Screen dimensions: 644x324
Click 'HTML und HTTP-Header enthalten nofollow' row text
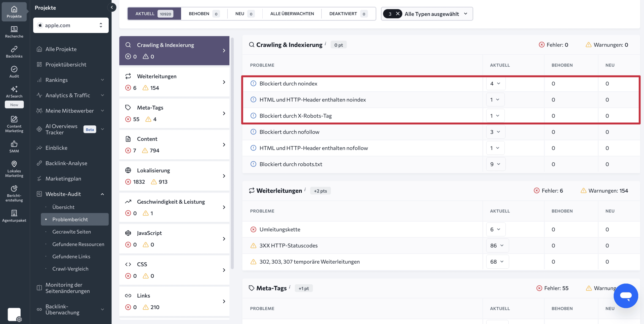click(x=313, y=148)
